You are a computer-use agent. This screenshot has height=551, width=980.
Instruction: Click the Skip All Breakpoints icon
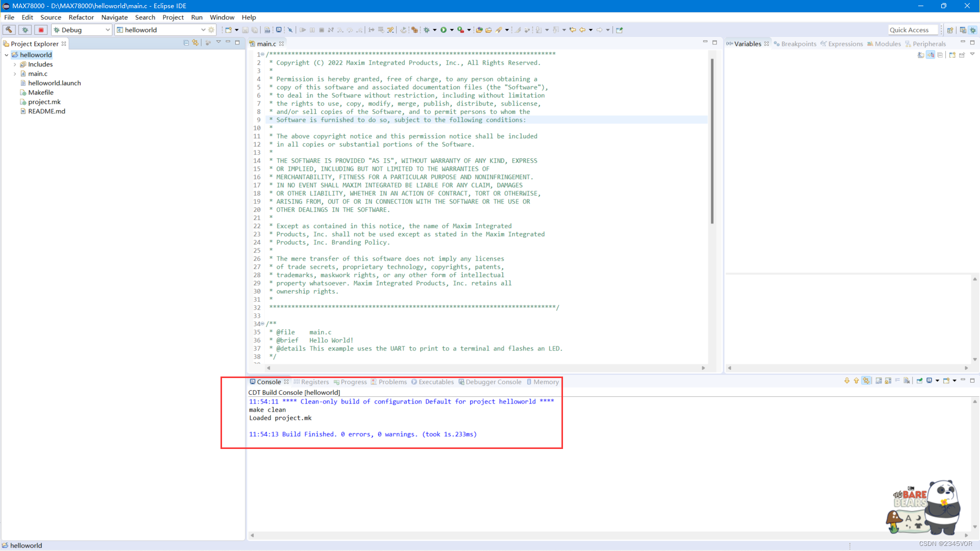(290, 30)
